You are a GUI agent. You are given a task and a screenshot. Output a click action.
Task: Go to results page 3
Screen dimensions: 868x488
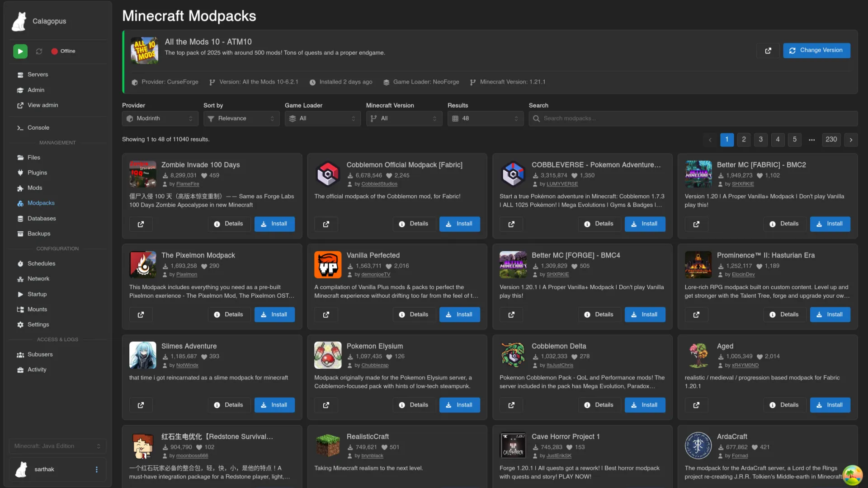click(760, 140)
